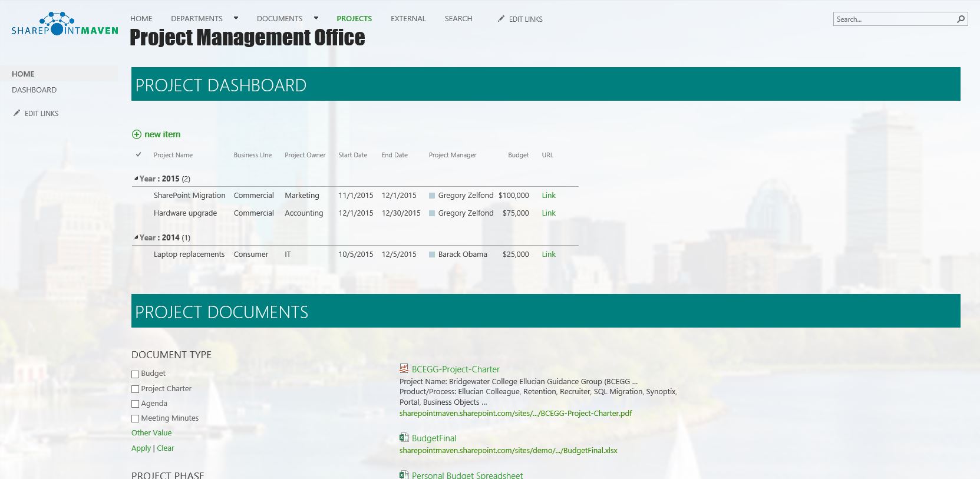Sort by the Project Owner column header

pyautogui.click(x=305, y=155)
